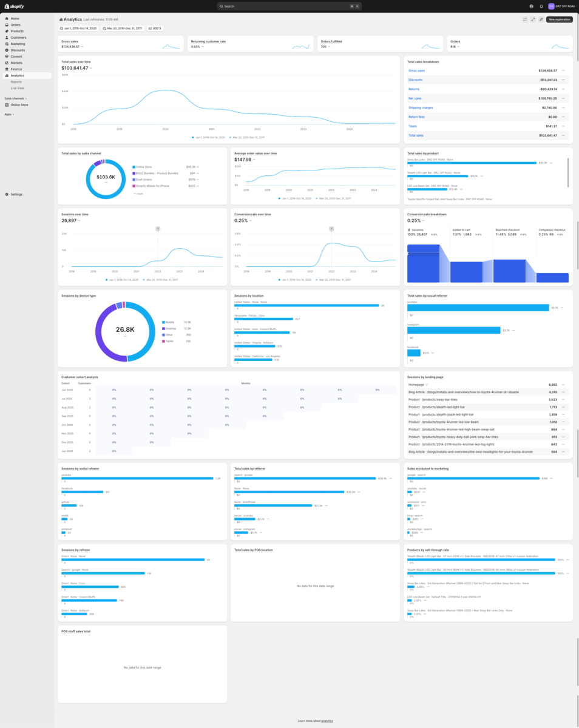Screen dimensions: 579x728
Task: Switch to Live View under Analytics
Action: [x=17, y=88]
